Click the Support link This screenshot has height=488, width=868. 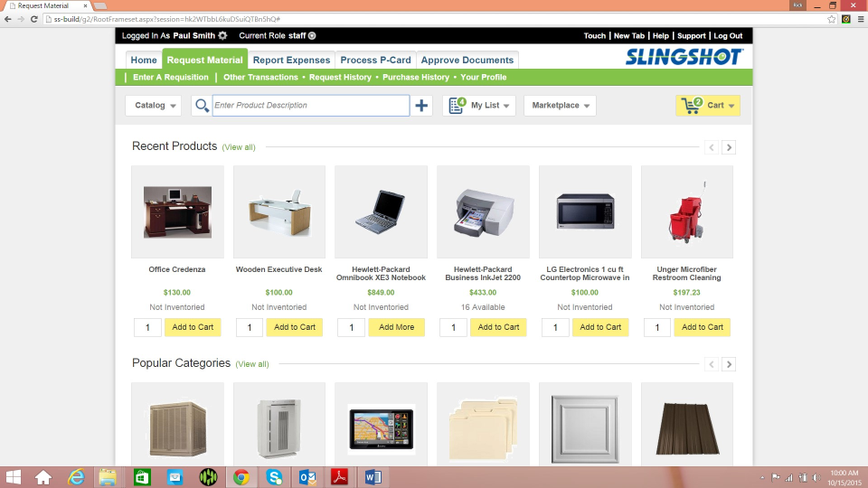[692, 35]
